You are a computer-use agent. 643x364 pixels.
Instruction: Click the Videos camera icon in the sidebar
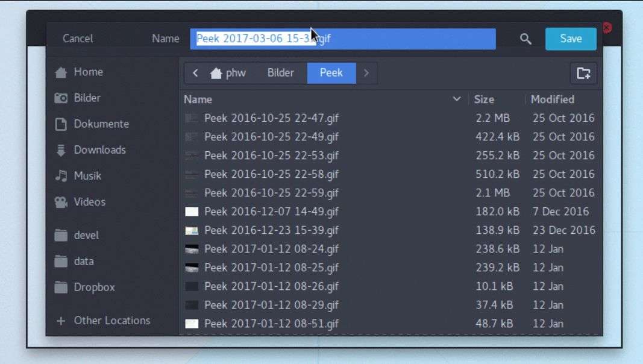coord(61,202)
